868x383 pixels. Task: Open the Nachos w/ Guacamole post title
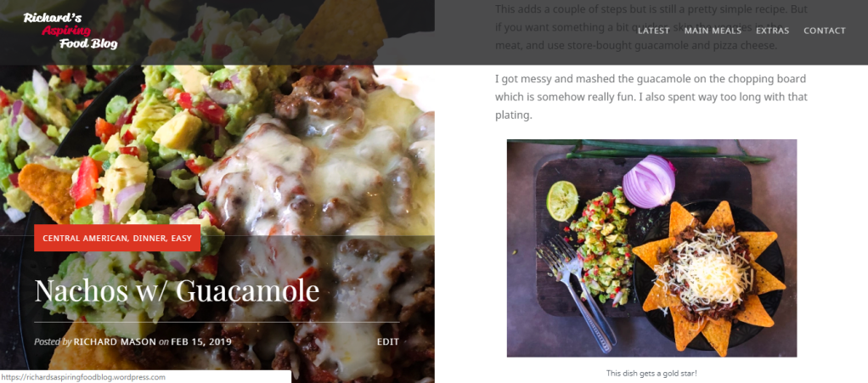click(x=178, y=290)
